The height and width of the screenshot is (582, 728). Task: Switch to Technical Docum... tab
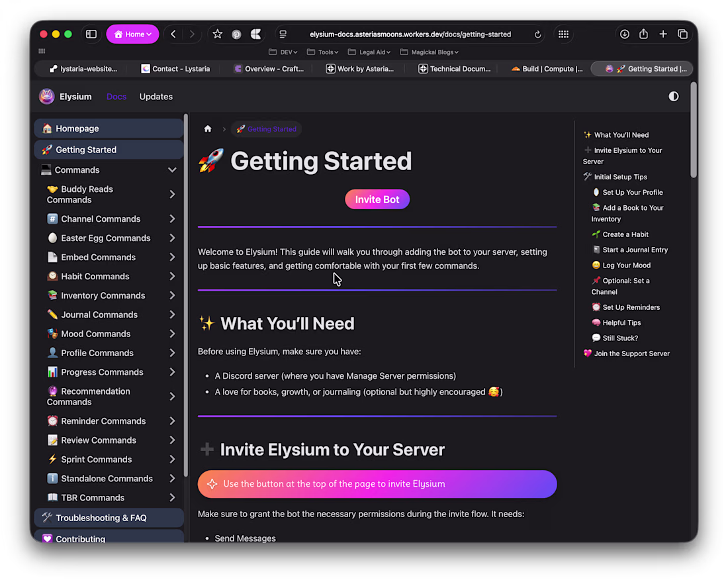pos(454,69)
